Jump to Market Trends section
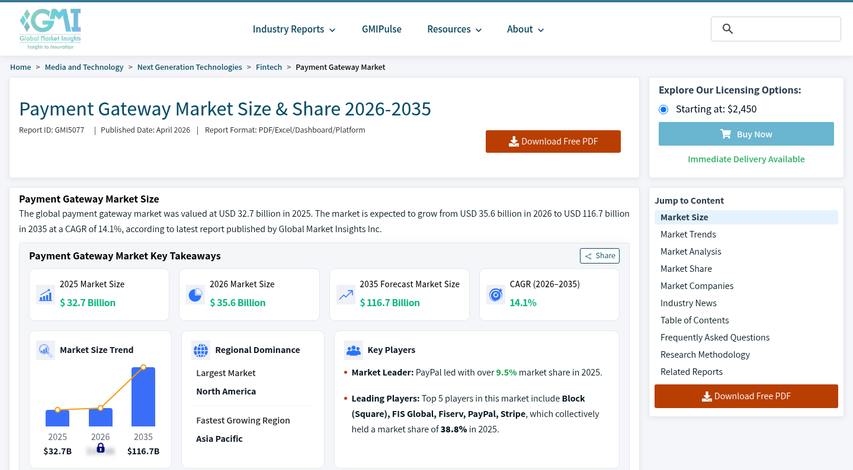This screenshot has height=470, width=853. (x=688, y=234)
